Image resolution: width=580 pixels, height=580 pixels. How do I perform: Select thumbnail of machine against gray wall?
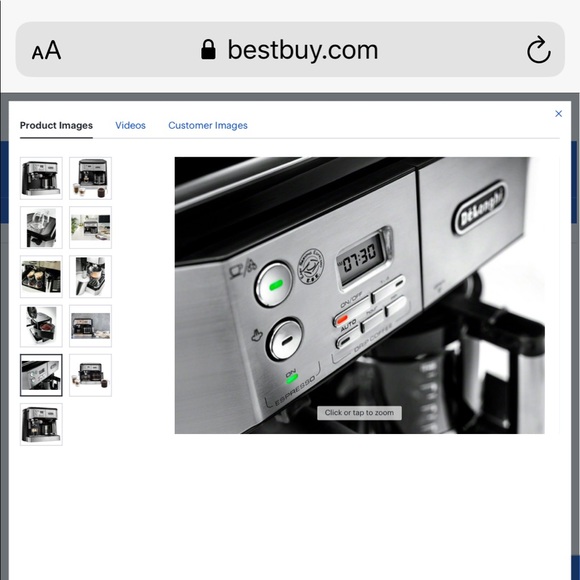click(90, 326)
